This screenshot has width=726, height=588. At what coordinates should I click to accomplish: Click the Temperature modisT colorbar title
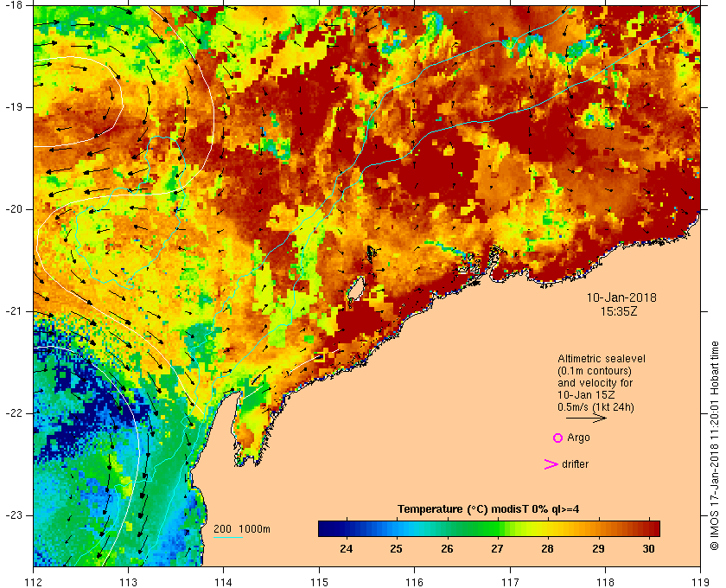point(488,509)
